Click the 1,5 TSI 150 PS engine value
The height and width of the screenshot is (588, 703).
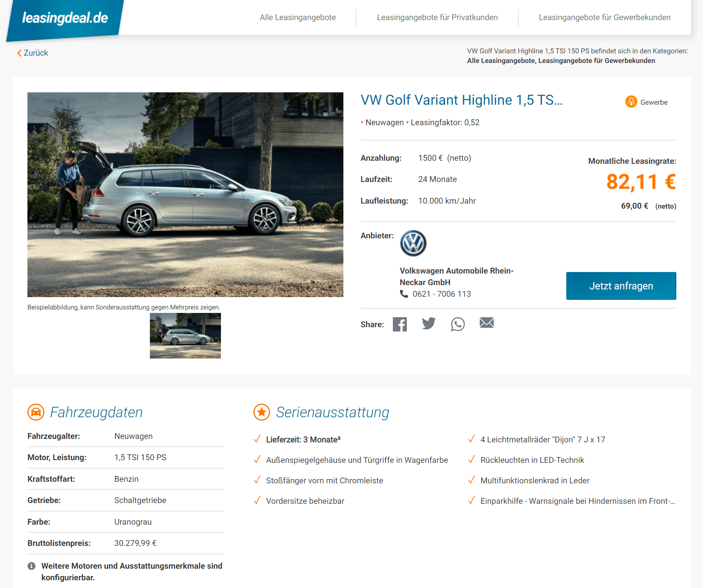tap(140, 457)
